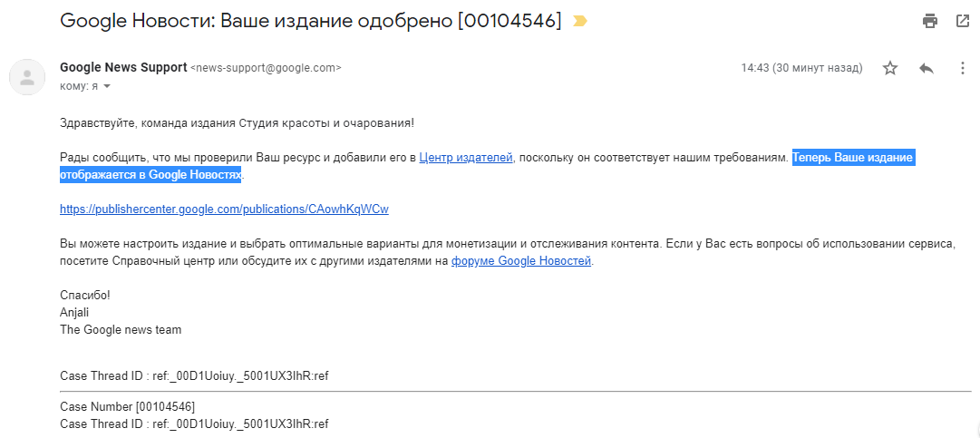
Task: Click the sender's grey avatar icon
Action: (x=27, y=76)
